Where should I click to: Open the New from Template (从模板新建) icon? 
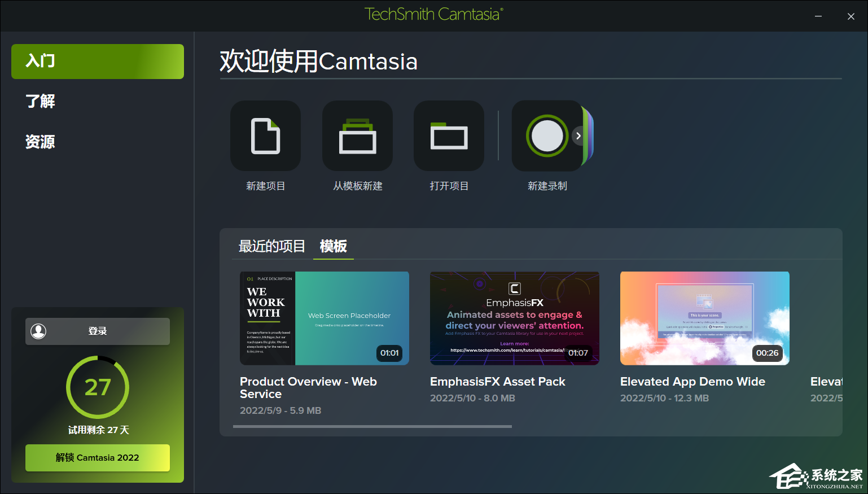(357, 135)
